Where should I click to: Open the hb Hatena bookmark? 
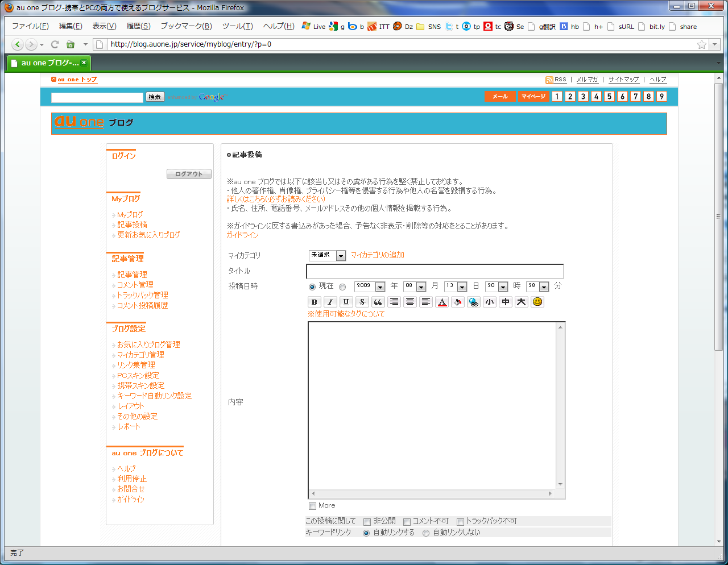coord(569,26)
